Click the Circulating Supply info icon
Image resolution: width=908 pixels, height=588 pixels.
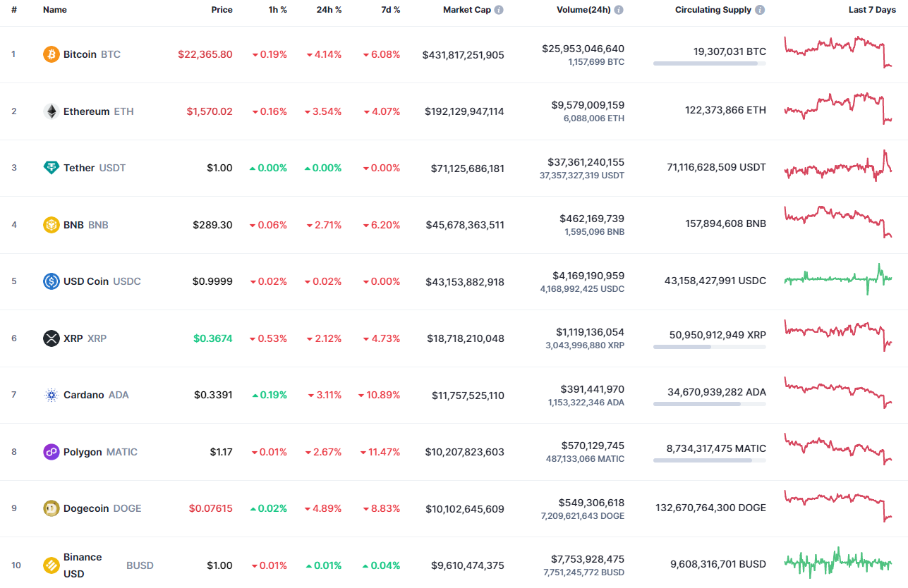pos(758,10)
